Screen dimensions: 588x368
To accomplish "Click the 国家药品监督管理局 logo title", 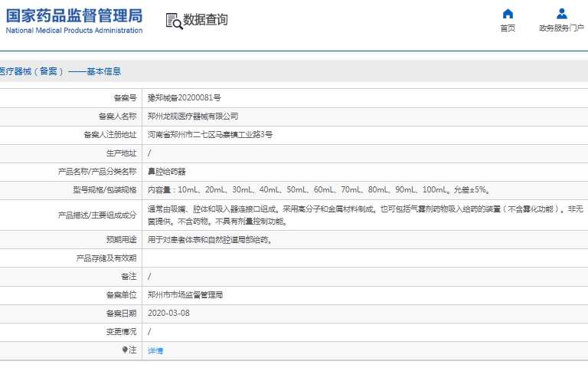I will 74,16.
